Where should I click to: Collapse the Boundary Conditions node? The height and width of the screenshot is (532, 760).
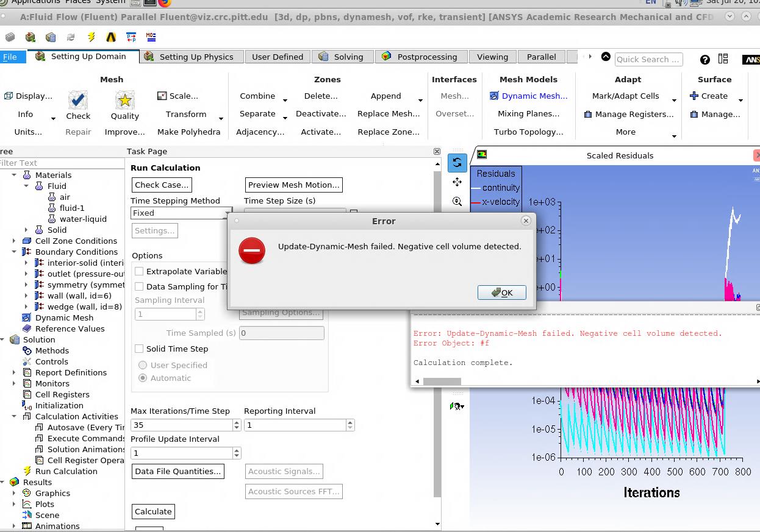14,252
